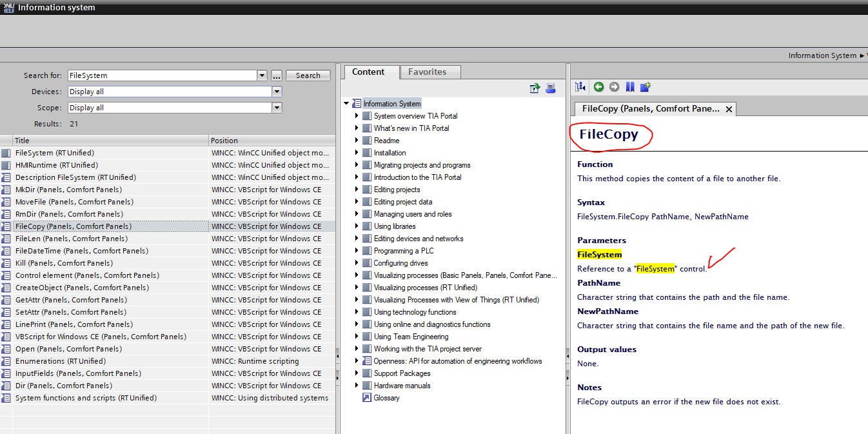This screenshot has height=434, width=868.
Task: Expand the Programming a PLC tree node
Action: click(357, 251)
